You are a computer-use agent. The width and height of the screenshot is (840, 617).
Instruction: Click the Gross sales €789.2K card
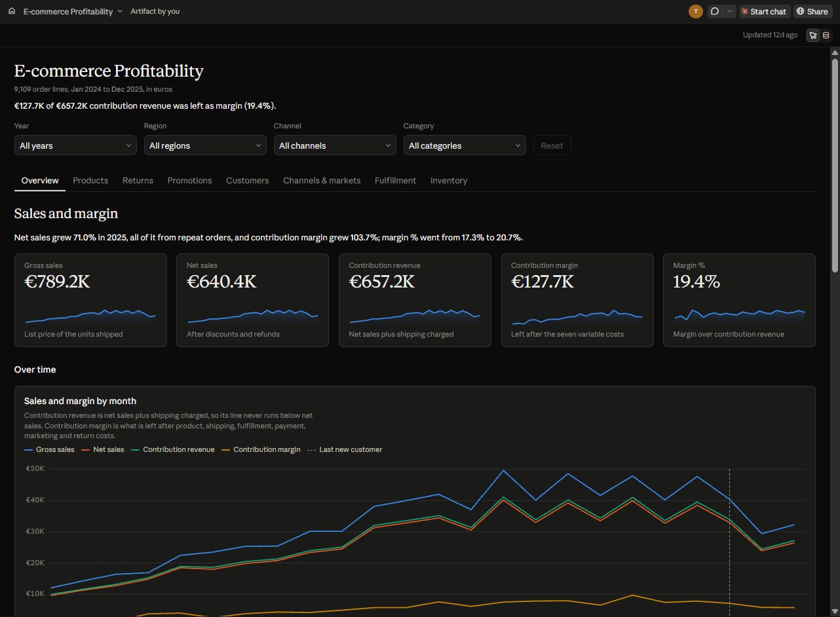pyautogui.click(x=90, y=300)
